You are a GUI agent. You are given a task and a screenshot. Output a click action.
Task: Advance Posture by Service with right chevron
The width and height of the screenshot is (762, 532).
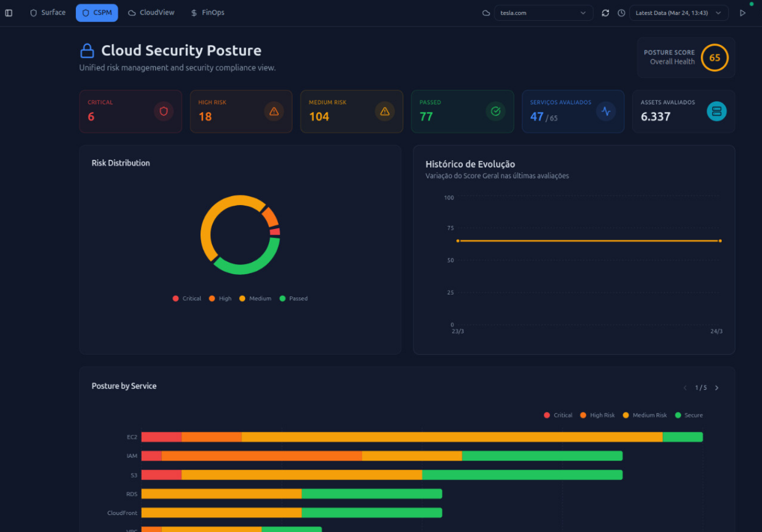pyautogui.click(x=717, y=388)
